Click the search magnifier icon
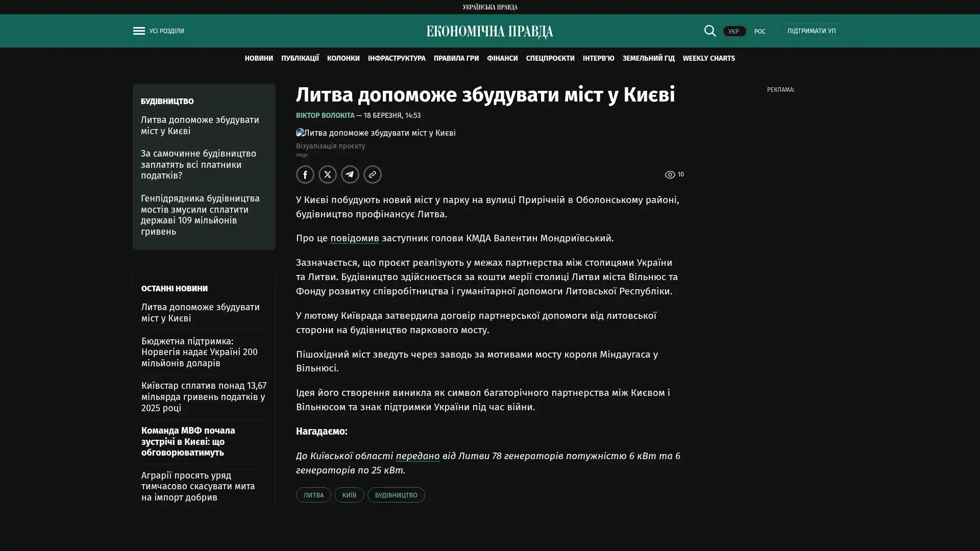Image resolution: width=980 pixels, height=551 pixels. click(709, 31)
